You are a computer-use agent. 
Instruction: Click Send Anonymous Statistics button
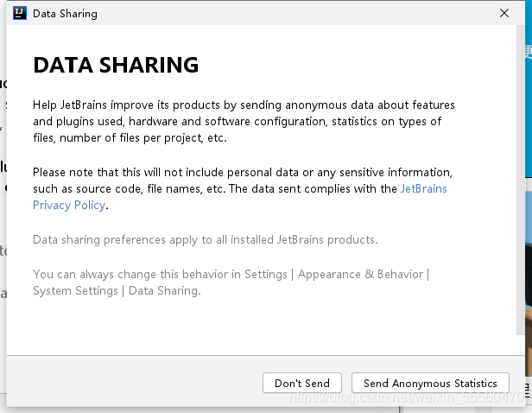[x=430, y=383]
